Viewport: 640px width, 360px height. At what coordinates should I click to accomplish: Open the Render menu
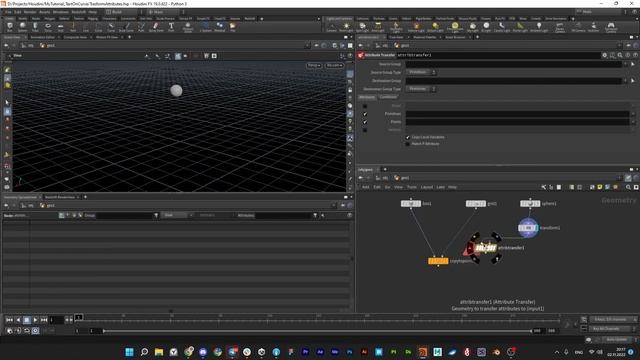coord(30,12)
